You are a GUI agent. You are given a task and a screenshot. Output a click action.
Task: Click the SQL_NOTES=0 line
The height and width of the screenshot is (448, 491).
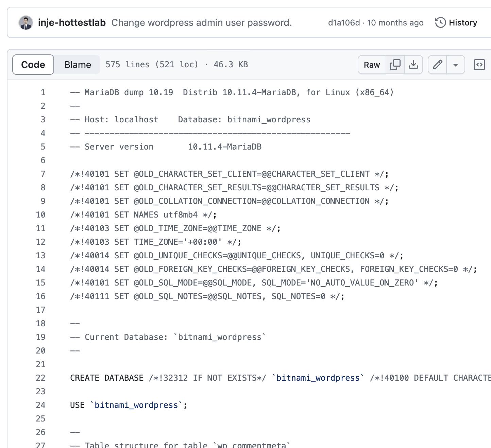tap(207, 296)
